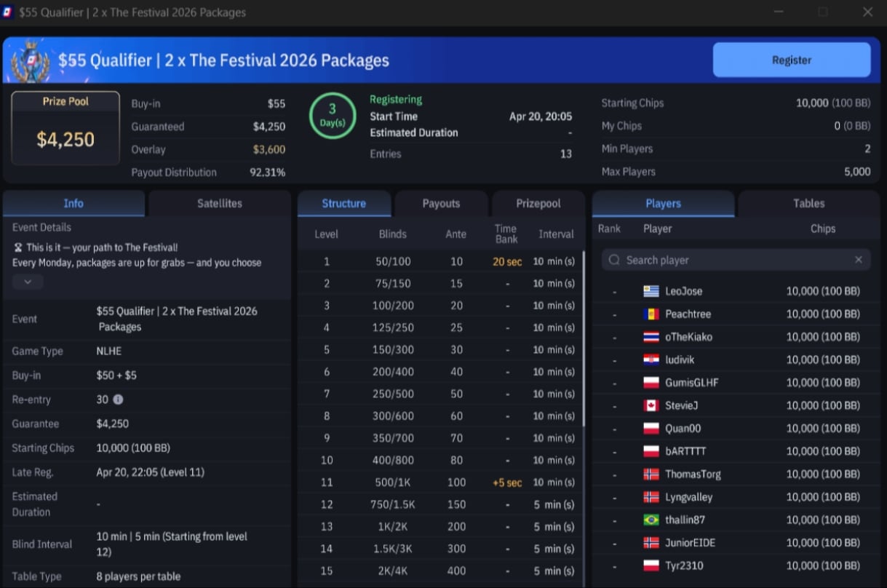The width and height of the screenshot is (887, 588).
Task: Open the Payouts tab
Action: tap(441, 204)
